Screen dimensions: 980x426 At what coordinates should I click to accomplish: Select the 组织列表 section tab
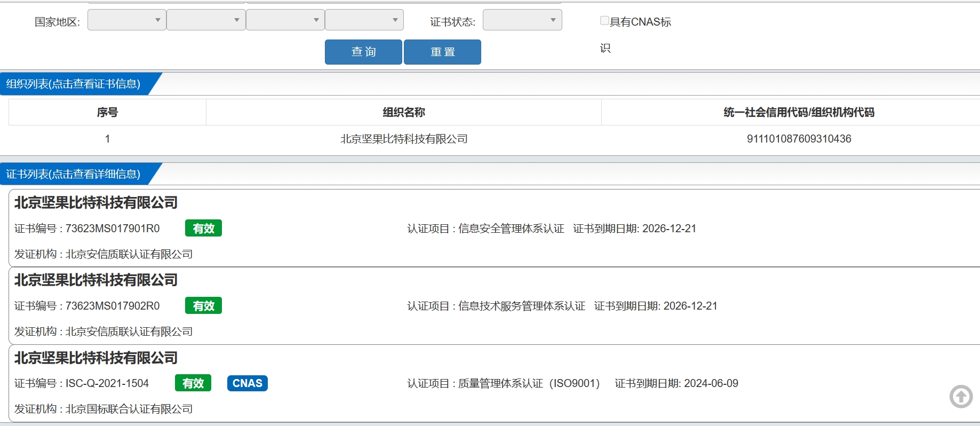pyautogui.click(x=74, y=84)
